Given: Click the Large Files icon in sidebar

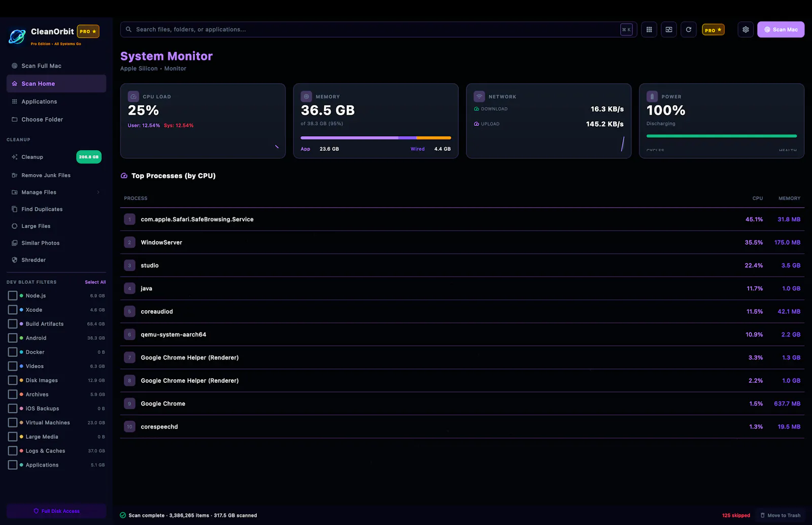Looking at the screenshot, I should pos(15,226).
